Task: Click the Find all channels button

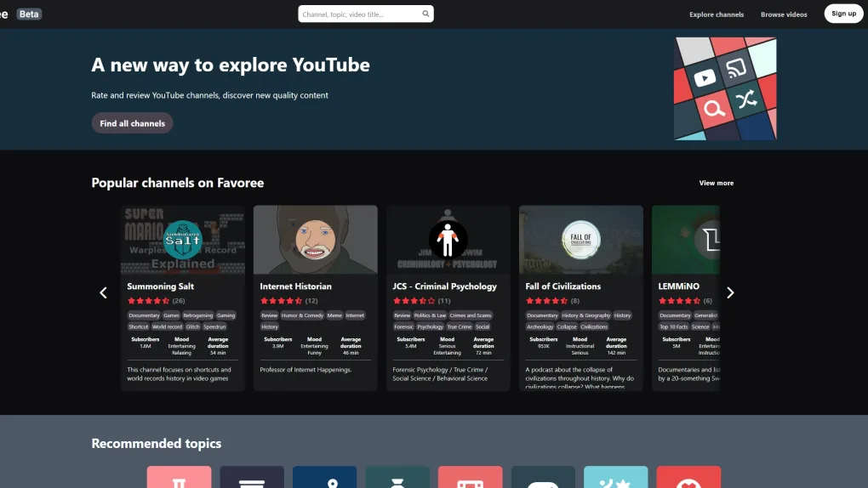Action: (x=132, y=123)
